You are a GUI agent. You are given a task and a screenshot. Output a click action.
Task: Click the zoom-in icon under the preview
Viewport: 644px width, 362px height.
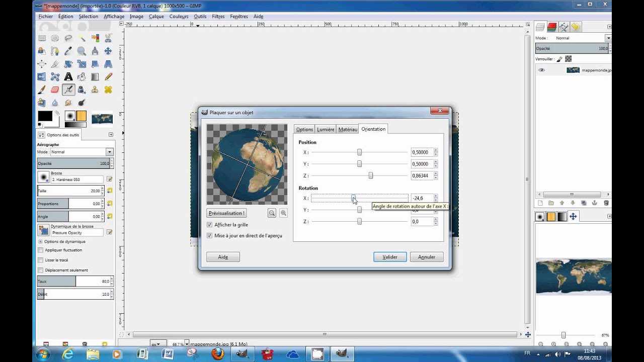tap(283, 213)
